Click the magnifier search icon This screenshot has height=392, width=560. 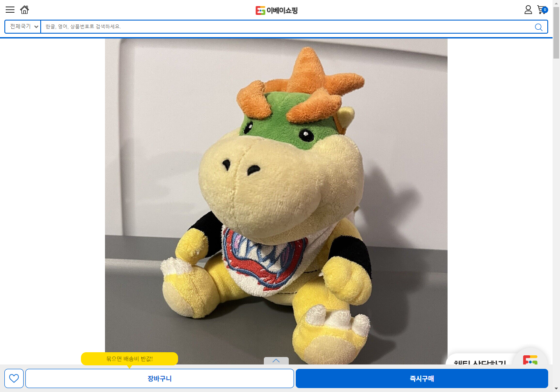pos(539,27)
